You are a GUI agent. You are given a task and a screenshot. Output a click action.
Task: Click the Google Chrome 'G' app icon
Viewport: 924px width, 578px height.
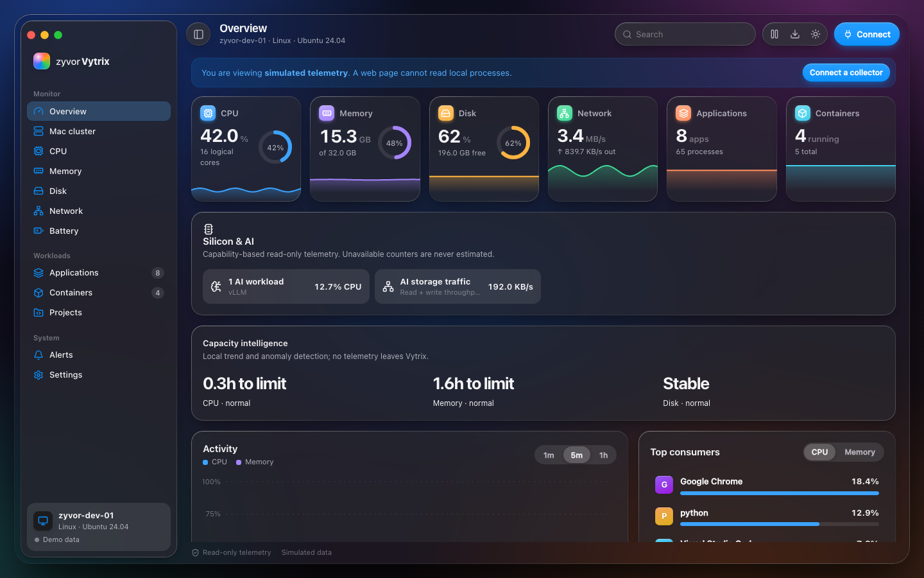point(664,485)
